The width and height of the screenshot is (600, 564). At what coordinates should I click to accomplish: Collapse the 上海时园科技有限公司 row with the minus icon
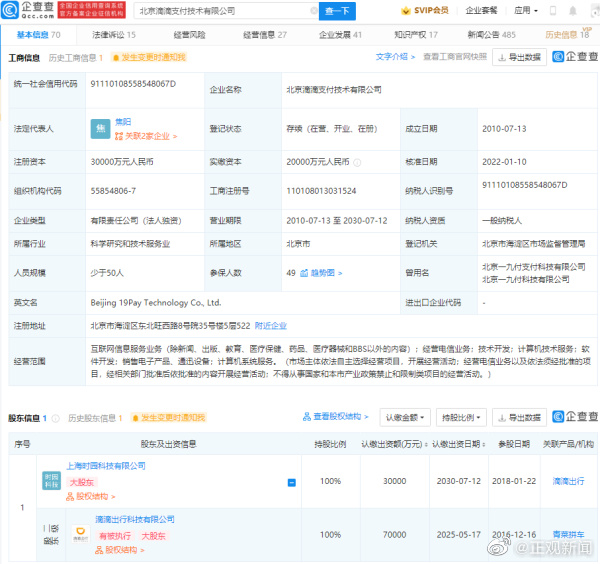click(x=292, y=482)
